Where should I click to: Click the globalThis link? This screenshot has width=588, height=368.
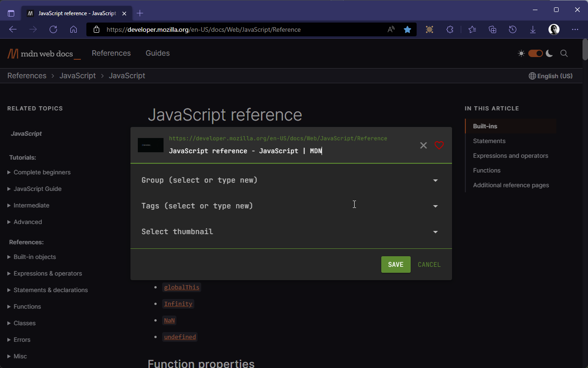(x=182, y=287)
